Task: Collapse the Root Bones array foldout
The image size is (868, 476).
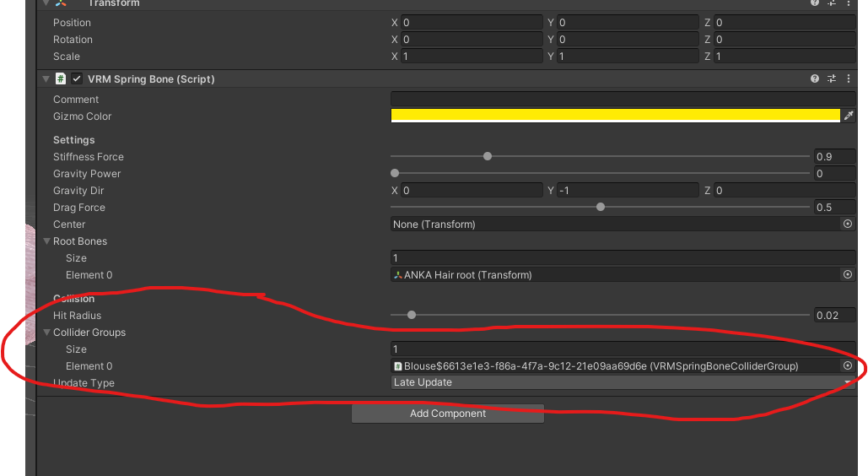Action: pyautogui.click(x=47, y=241)
